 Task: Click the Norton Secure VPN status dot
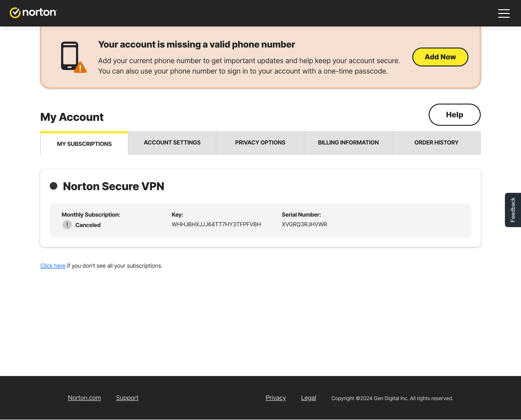[54, 186]
